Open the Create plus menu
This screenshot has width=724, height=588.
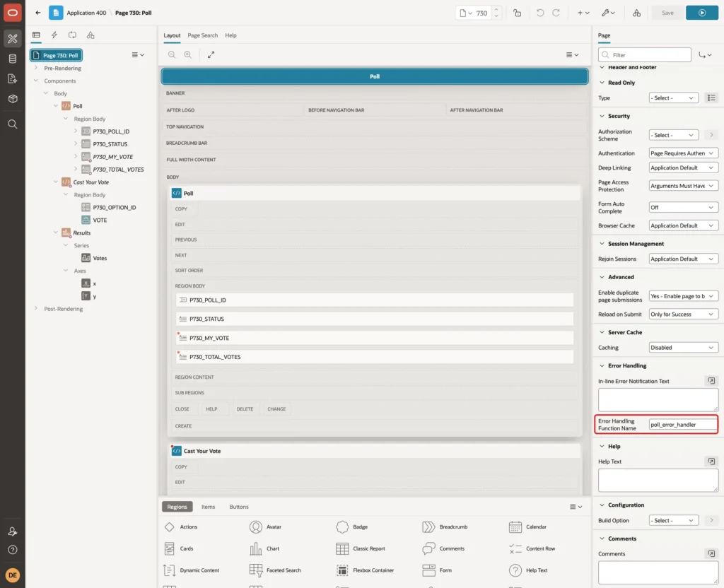[583, 13]
